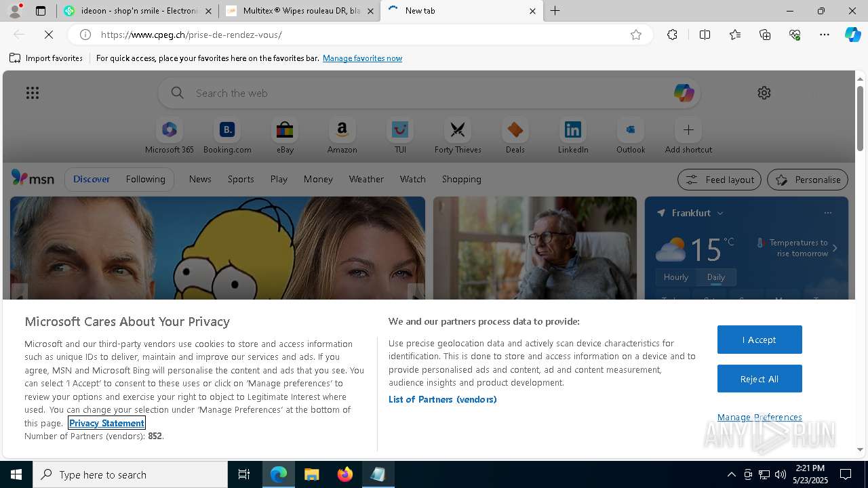Switch weather to Hourly view
Image resolution: width=868 pixels, height=488 pixels.
coord(676,277)
